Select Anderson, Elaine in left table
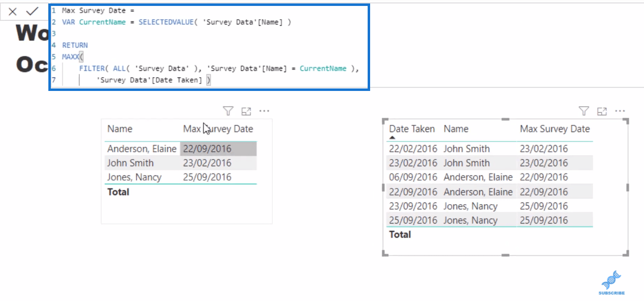The image size is (644, 301). [x=142, y=149]
